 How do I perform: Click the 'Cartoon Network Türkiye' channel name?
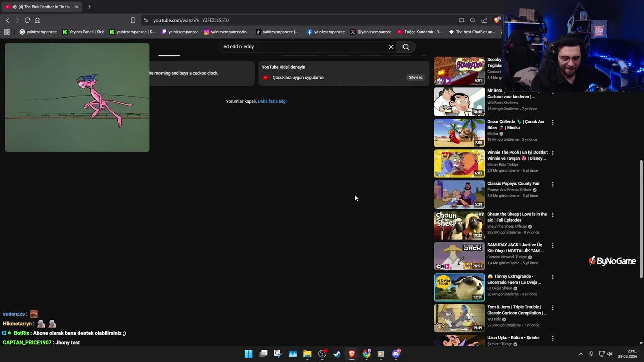(x=507, y=257)
